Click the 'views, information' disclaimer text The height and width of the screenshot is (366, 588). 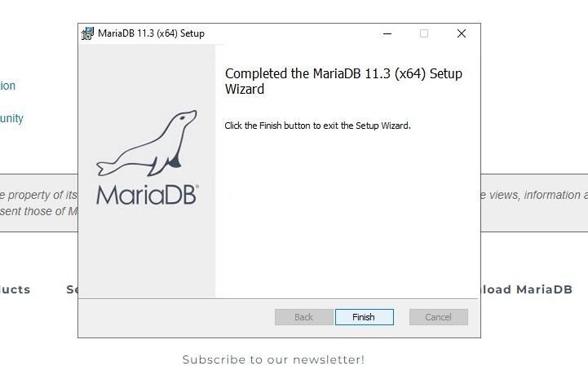tap(534, 195)
